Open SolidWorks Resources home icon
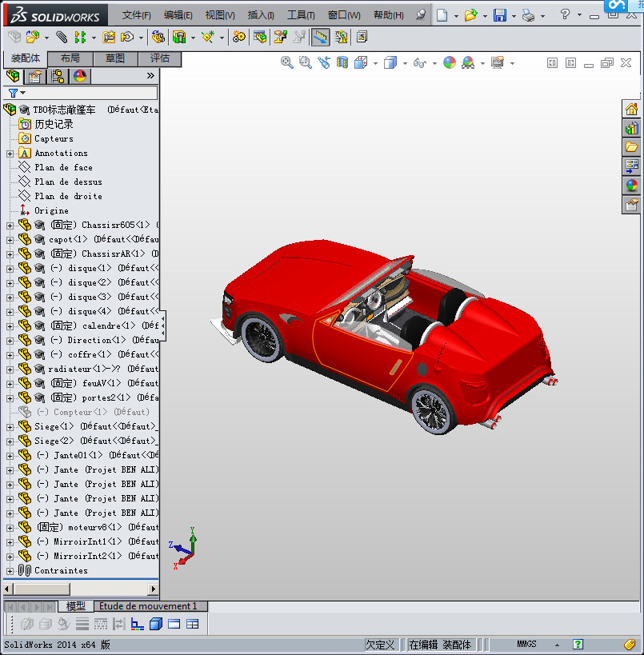Viewport: 644px width, 655px height. [x=631, y=109]
